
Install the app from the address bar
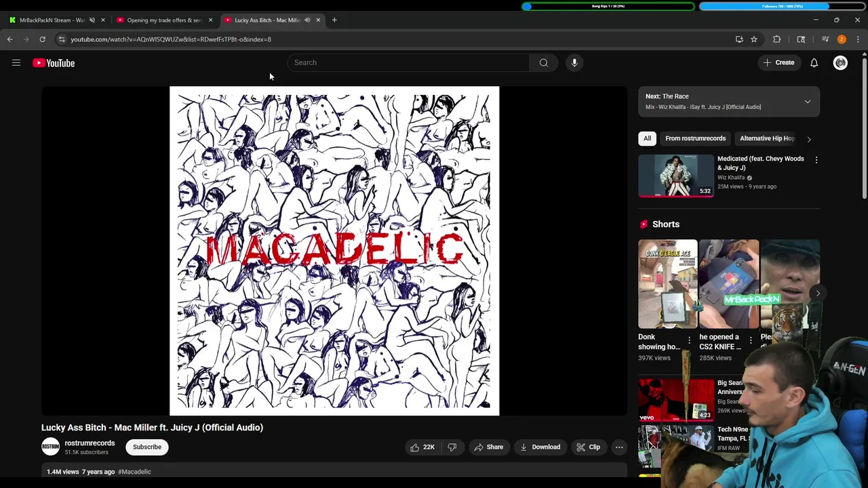click(739, 39)
